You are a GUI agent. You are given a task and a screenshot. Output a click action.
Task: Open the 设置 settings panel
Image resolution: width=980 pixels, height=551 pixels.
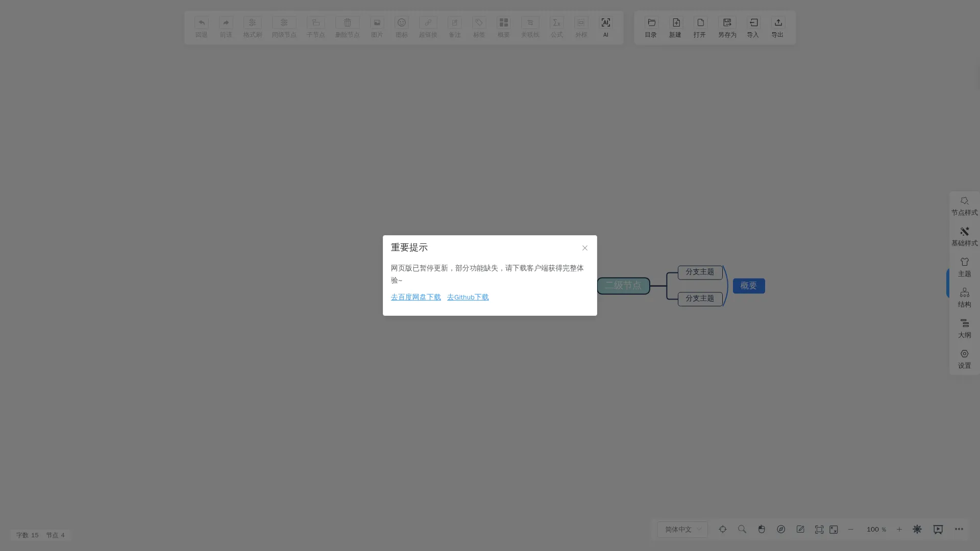coord(964,359)
